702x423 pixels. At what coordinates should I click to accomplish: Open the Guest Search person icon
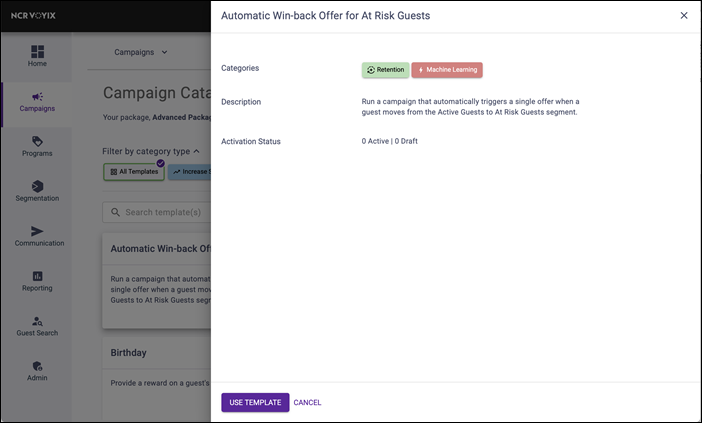click(37, 321)
